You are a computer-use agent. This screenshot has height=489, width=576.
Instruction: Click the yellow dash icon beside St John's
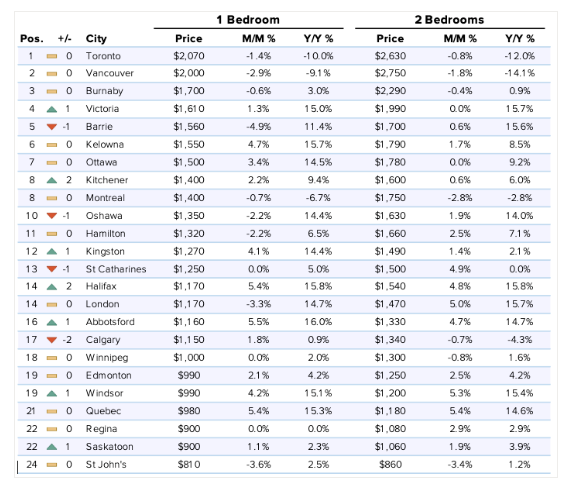tap(52, 465)
